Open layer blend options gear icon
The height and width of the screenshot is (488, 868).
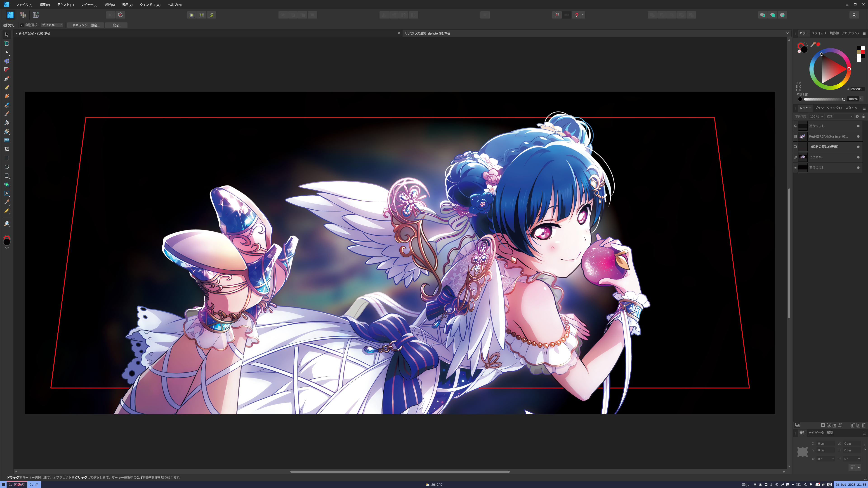click(x=857, y=117)
